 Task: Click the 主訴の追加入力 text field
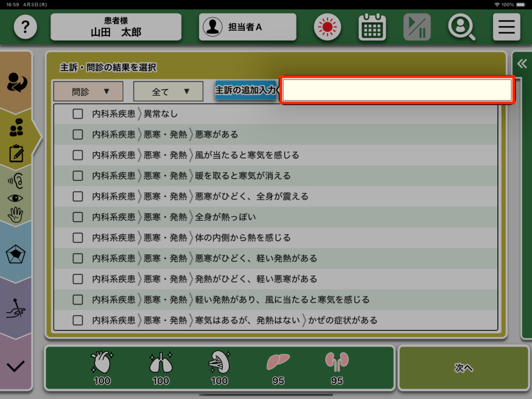(x=397, y=90)
